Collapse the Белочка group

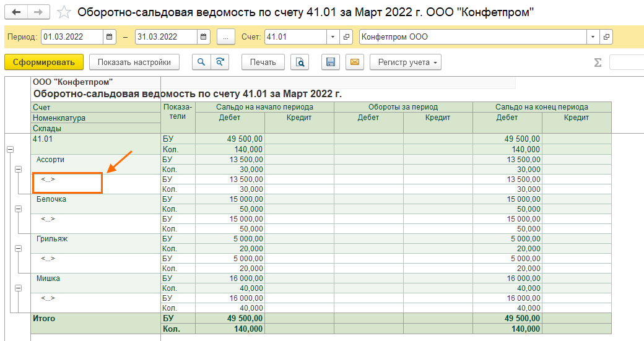[x=18, y=209]
